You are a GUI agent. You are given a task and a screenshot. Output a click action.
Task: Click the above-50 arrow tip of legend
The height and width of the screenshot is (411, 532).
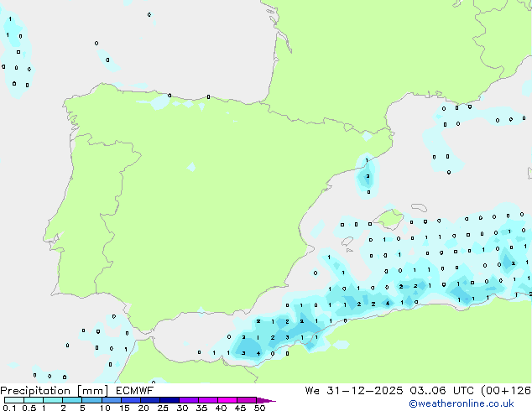[266, 400]
